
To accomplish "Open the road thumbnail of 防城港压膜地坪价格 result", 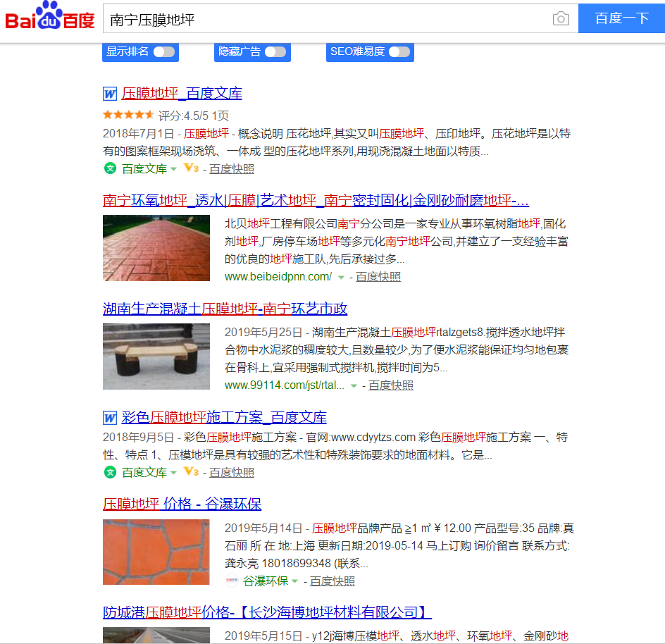I will (156, 635).
